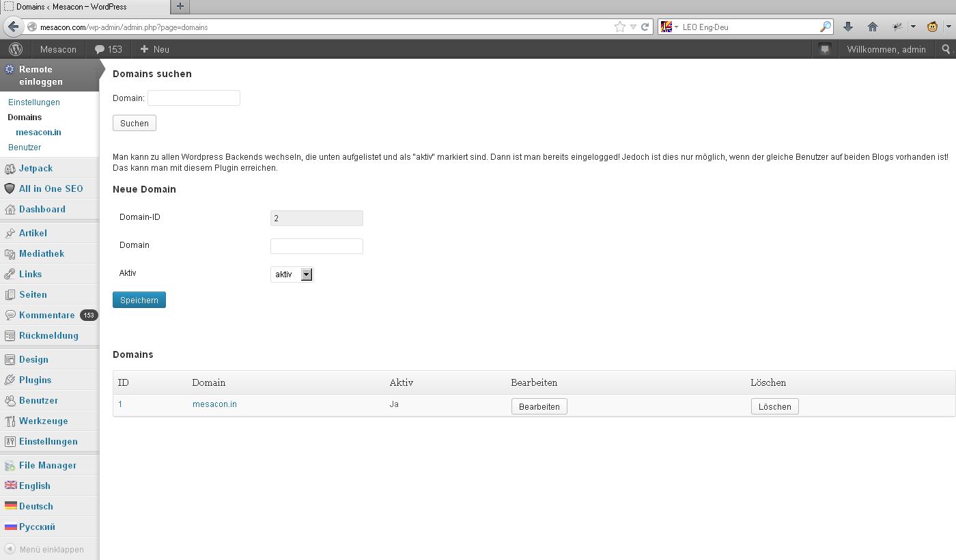Image resolution: width=956 pixels, height=560 pixels.
Task: Click the browser back arrow button
Action: pos(12,27)
